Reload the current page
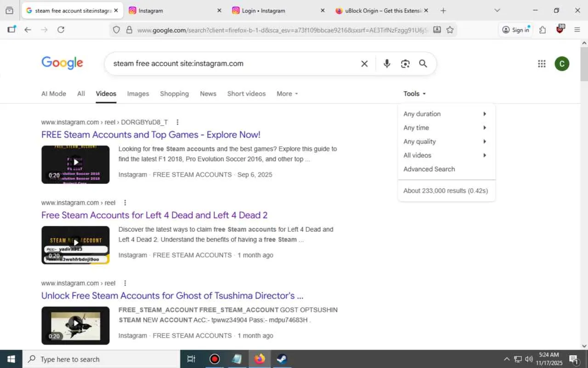This screenshot has height=368, width=588. (x=61, y=30)
